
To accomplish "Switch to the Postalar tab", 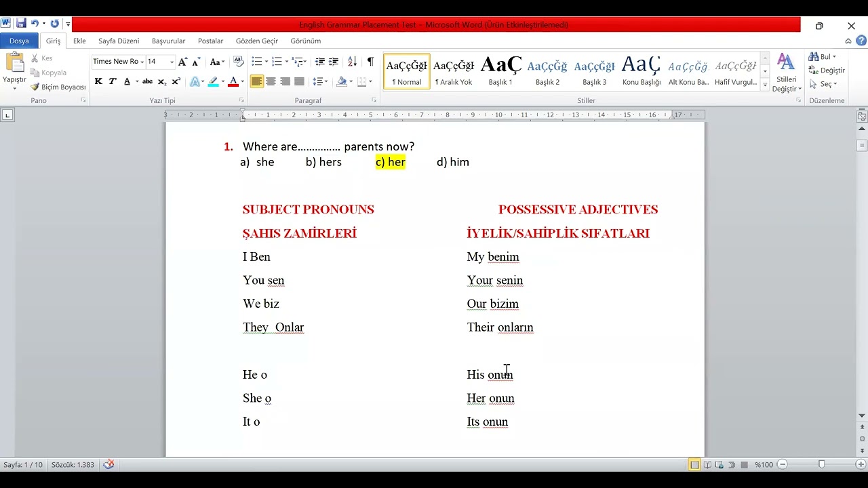I will [x=210, y=41].
